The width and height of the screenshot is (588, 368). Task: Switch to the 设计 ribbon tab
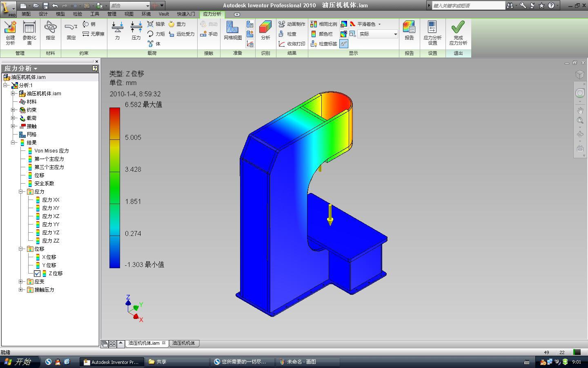tap(43, 14)
